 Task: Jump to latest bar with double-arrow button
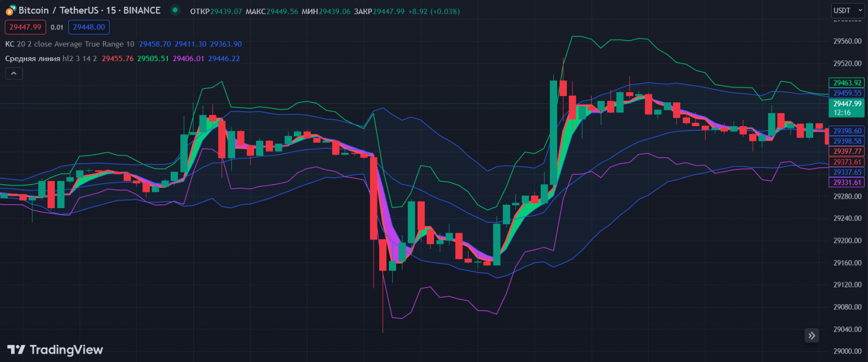(812, 335)
